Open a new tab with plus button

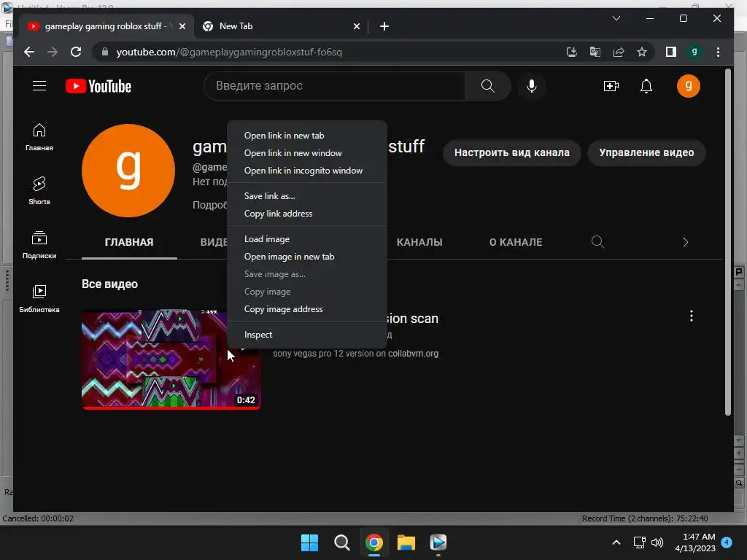tap(384, 26)
